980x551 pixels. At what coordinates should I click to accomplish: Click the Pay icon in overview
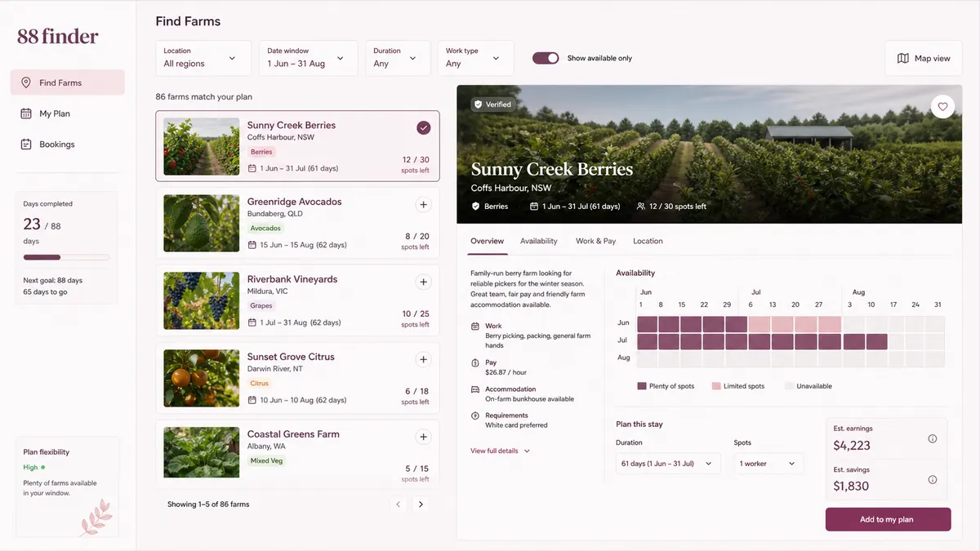475,362
